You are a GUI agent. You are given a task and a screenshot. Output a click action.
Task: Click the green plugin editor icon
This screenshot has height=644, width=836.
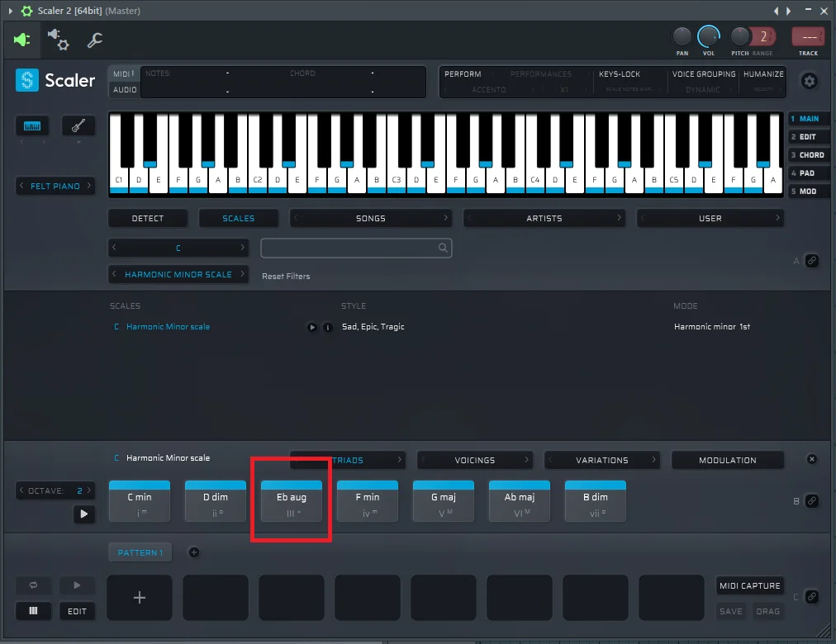(21, 40)
